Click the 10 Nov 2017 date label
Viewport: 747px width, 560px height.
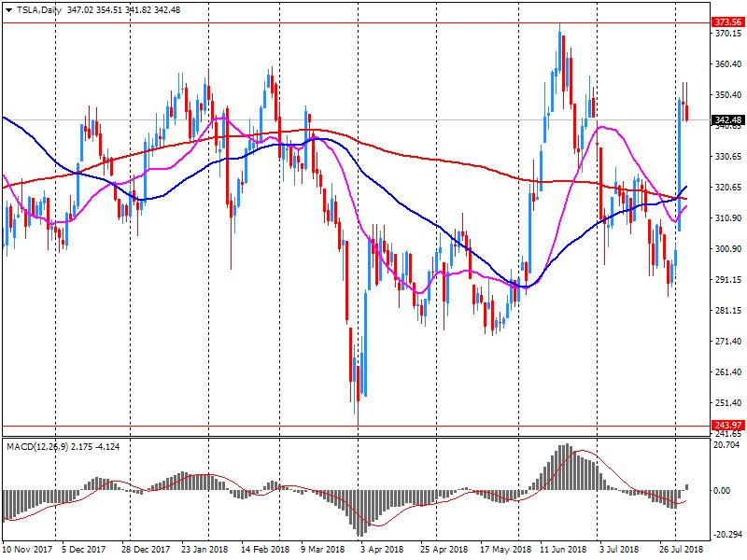(x=26, y=550)
